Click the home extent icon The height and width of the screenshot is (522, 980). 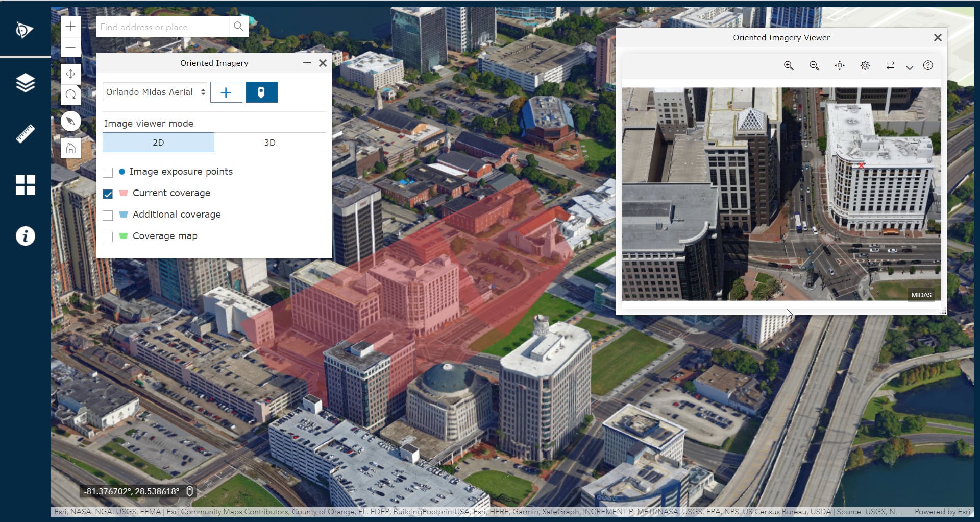coord(71,148)
